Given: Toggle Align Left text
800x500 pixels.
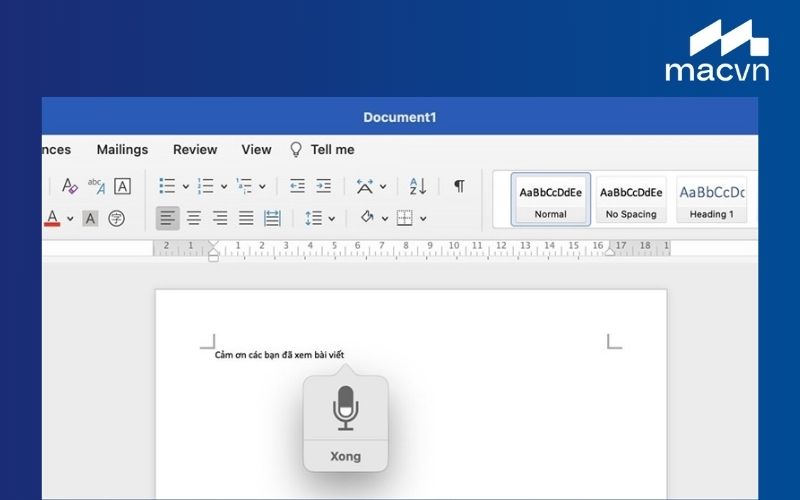Looking at the screenshot, I should 167,218.
